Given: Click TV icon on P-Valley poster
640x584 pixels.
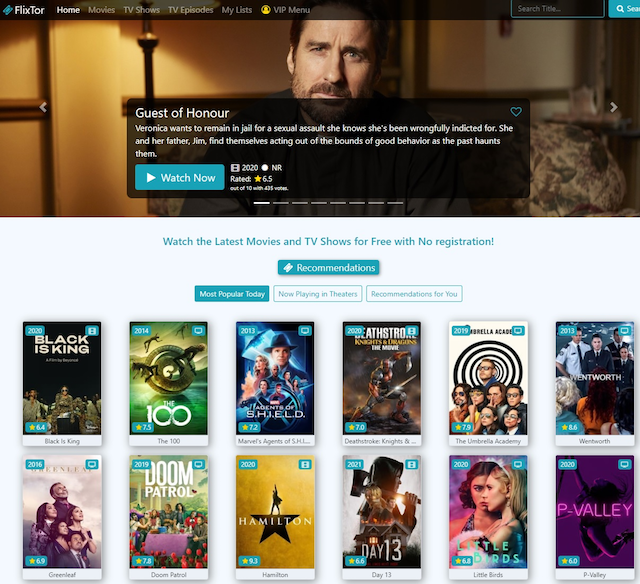Looking at the screenshot, I should pyautogui.click(x=624, y=464).
